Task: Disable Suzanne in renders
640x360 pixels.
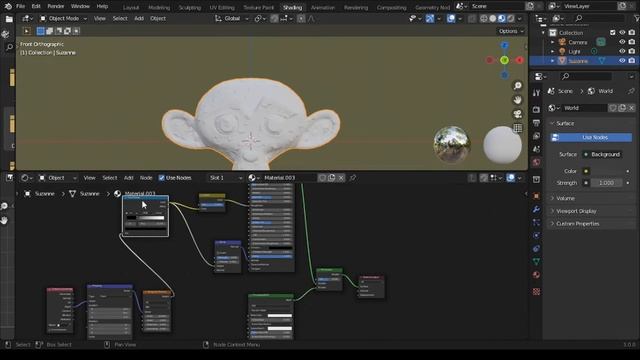Action: (x=632, y=61)
